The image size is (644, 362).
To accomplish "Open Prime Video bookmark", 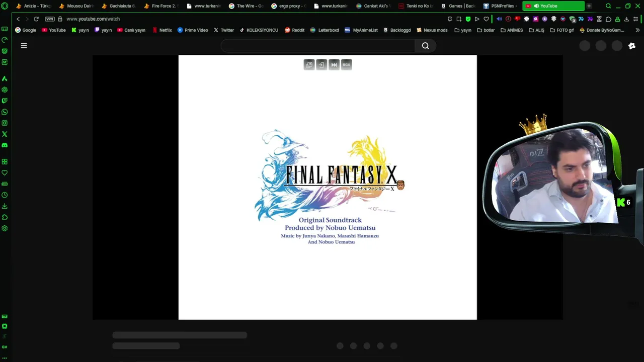I will click(193, 30).
